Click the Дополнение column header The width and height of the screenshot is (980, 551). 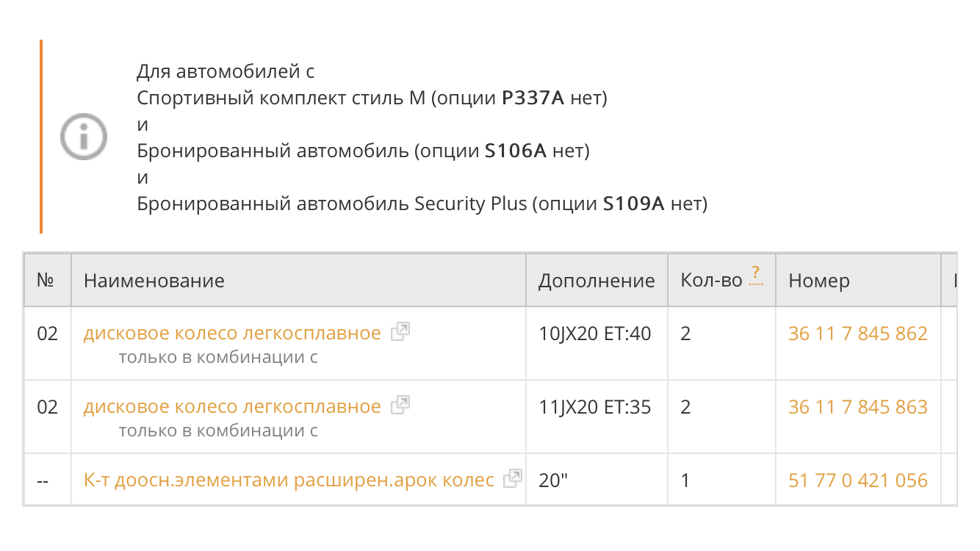pyautogui.click(x=596, y=280)
